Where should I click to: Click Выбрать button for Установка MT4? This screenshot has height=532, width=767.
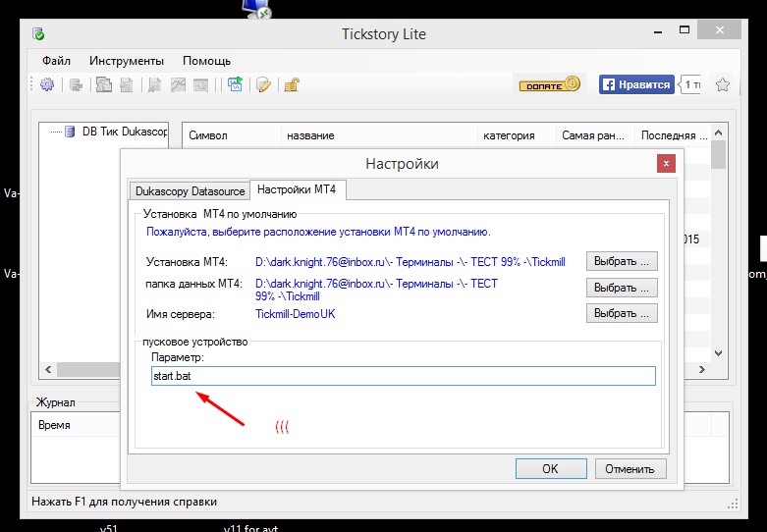tap(622, 261)
